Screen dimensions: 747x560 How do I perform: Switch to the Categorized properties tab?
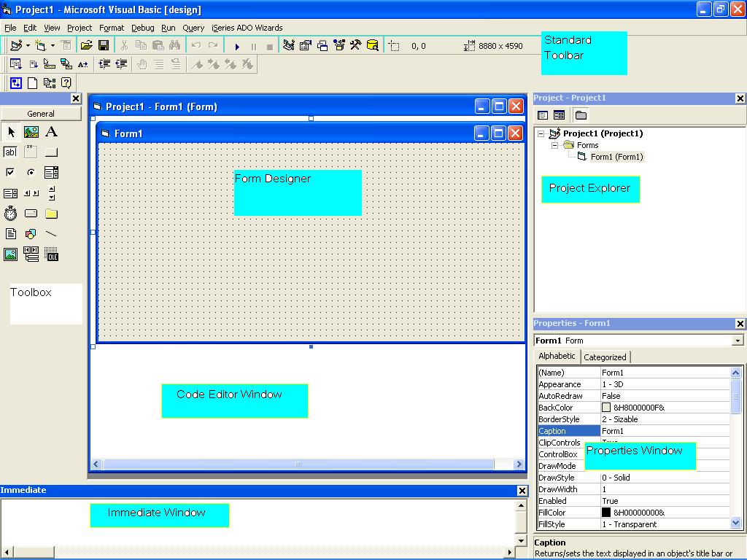(x=605, y=357)
